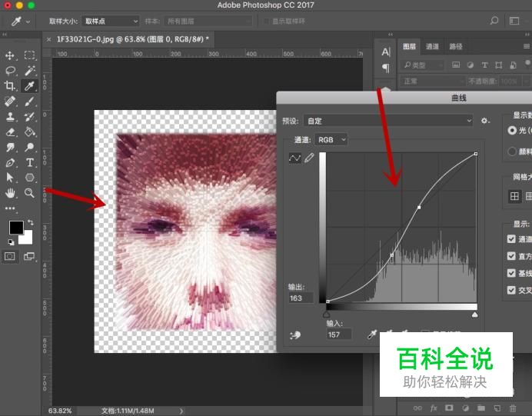
Task: Select the History Brush tool
Action: tap(29, 117)
